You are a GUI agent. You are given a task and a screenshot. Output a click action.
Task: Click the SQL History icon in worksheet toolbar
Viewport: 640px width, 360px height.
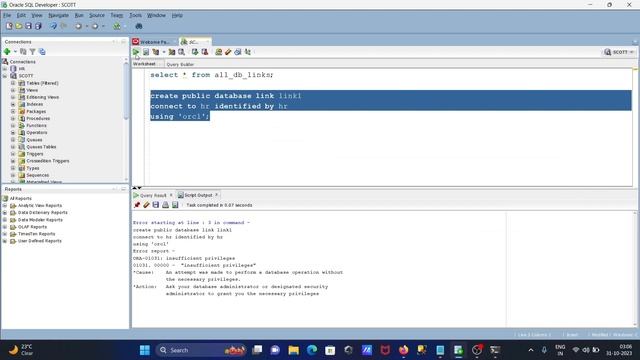238,52
